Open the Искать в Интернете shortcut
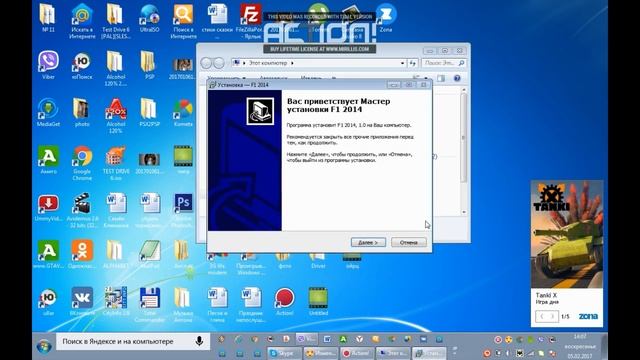Viewport: 640px width, 360px height. (x=82, y=21)
